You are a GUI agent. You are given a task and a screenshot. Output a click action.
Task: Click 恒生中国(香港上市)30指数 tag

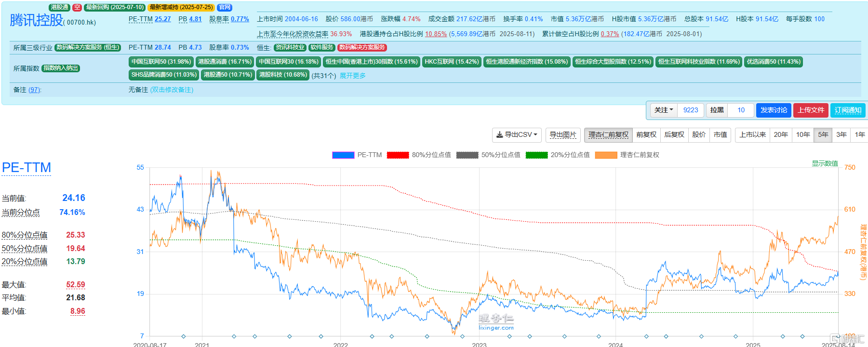click(x=372, y=62)
